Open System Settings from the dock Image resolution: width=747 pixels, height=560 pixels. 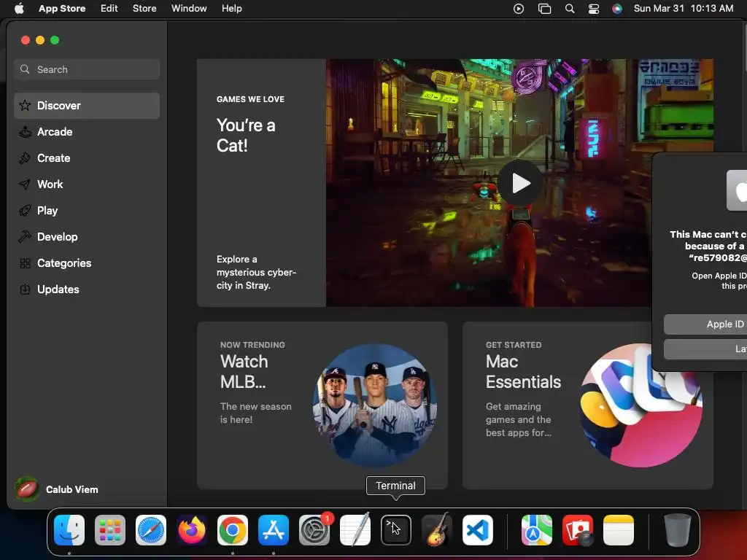(x=314, y=530)
